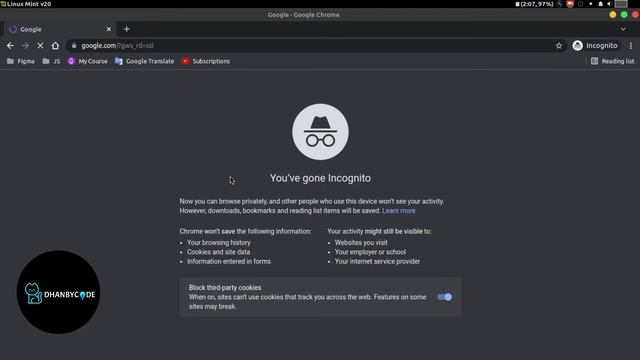Open the Reading list

[613, 61]
